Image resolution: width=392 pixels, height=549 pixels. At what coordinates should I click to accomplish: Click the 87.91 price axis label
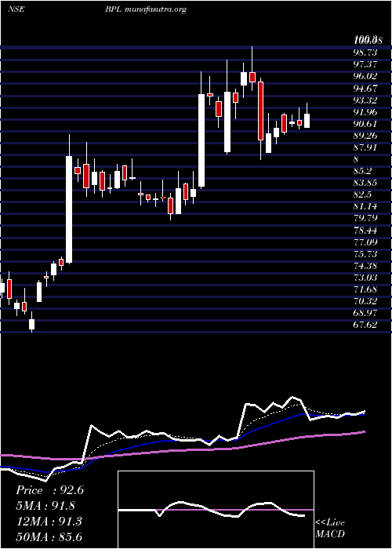pyautogui.click(x=365, y=147)
